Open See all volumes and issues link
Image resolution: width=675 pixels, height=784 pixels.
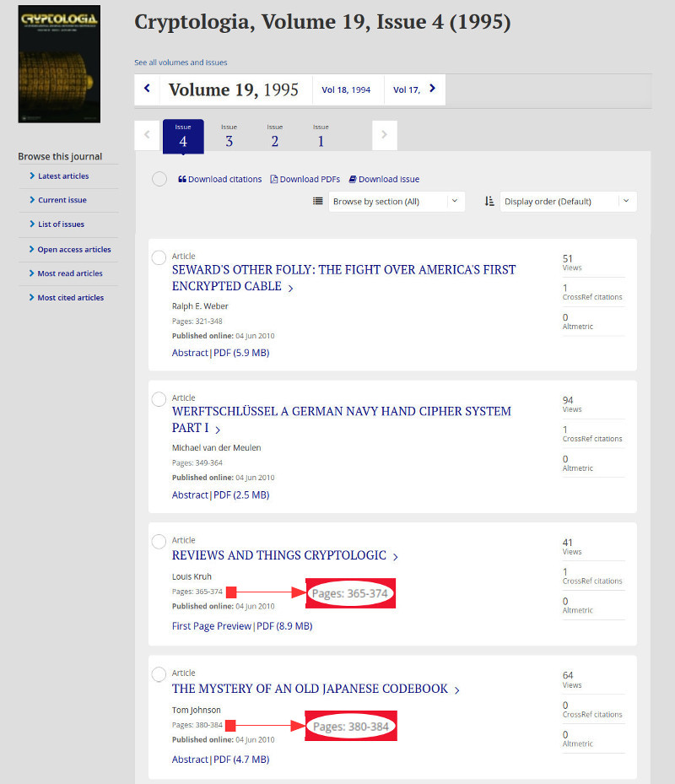coord(181,62)
